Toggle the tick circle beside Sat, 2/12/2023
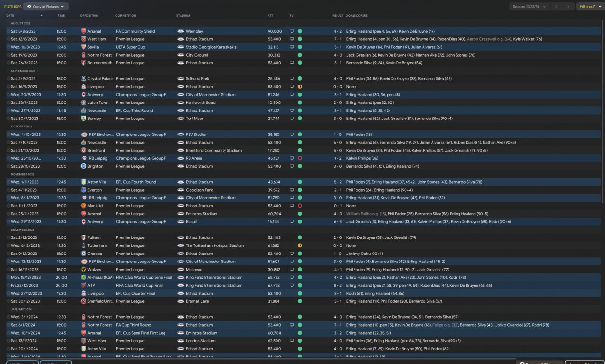 click(x=9, y=237)
